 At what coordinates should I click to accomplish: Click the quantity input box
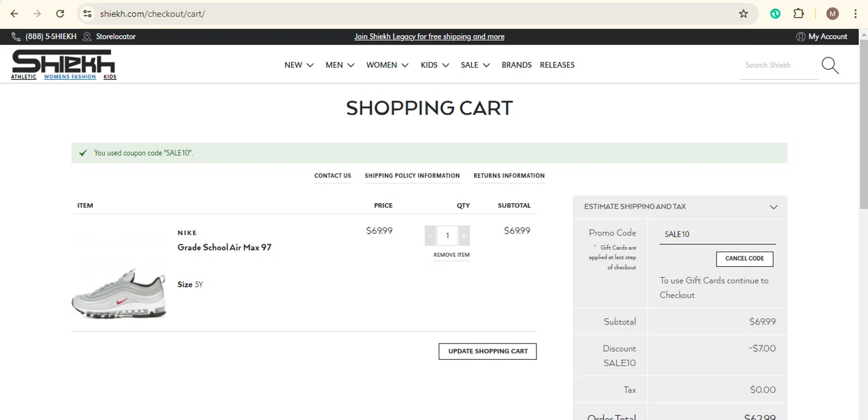pyautogui.click(x=447, y=235)
